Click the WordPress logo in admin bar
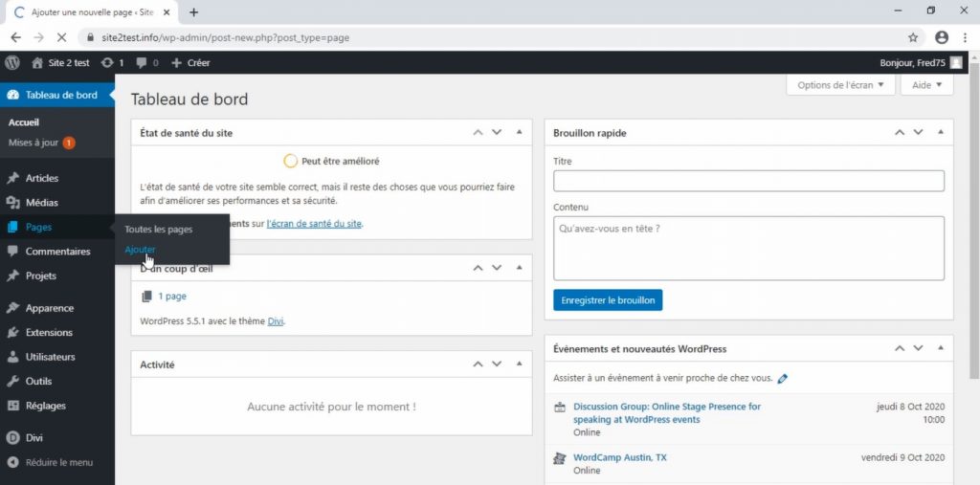Image resolution: width=980 pixels, height=485 pixels. pyautogui.click(x=12, y=62)
